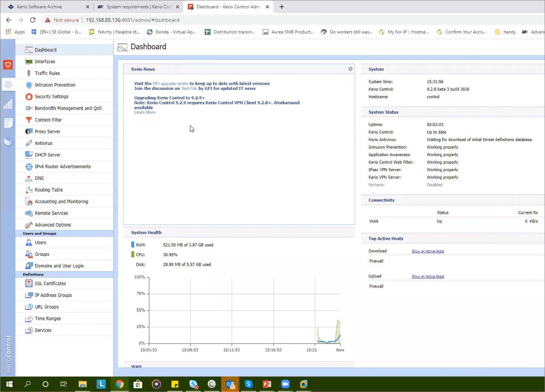Click the Not secure warning indicator
545x392 pixels.
click(x=62, y=20)
